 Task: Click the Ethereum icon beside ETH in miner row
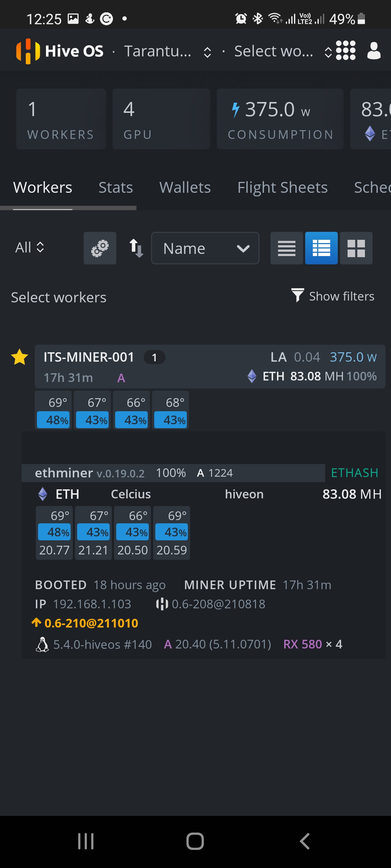(43, 494)
